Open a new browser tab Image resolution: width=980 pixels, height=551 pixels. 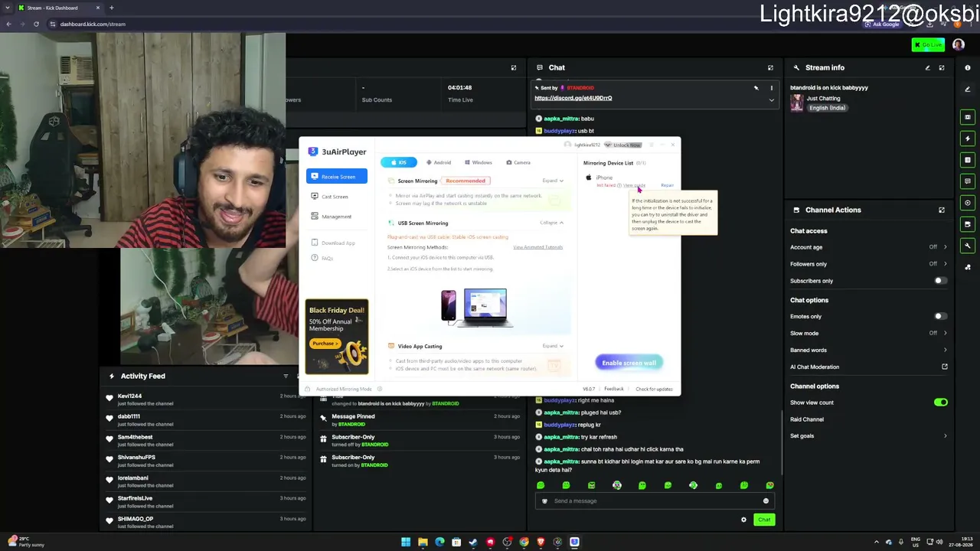(111, 8)
